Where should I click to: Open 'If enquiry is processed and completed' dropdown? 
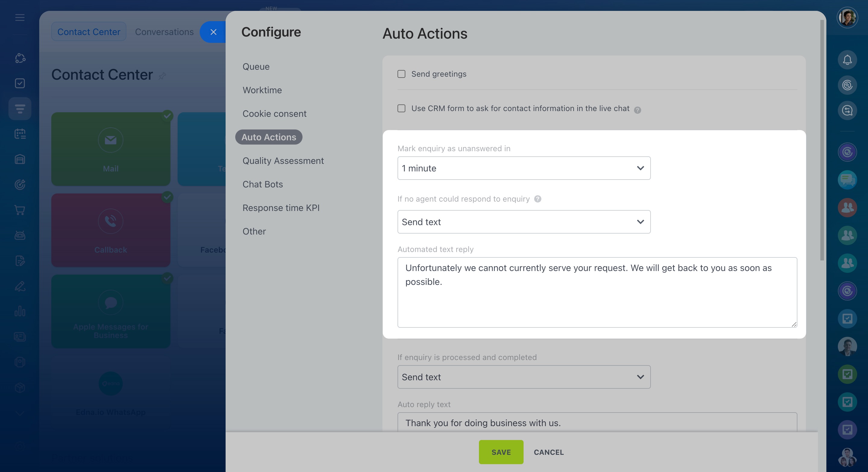click(x=524, y=377)
